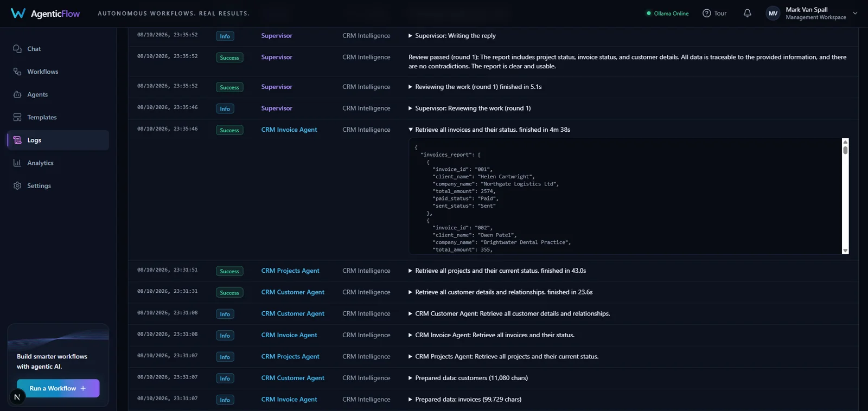Click the Review passed (round 1) message

coord(628,62)
